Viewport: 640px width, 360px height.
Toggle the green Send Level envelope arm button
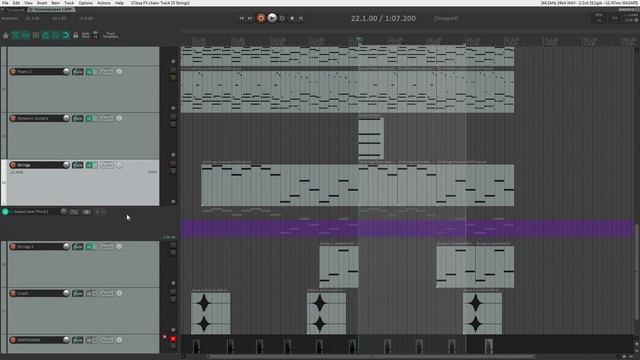(x=5, y=212)
